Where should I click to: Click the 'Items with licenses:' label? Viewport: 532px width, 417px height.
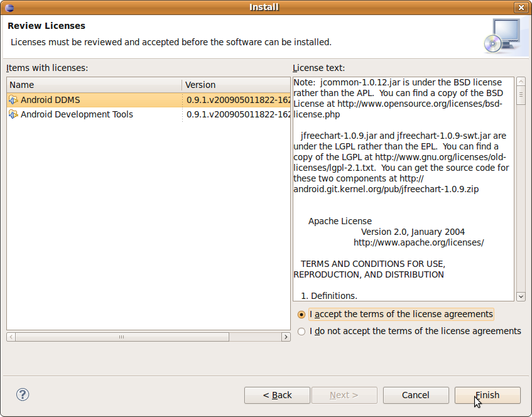pyautogui.click(x=47, y=68)
